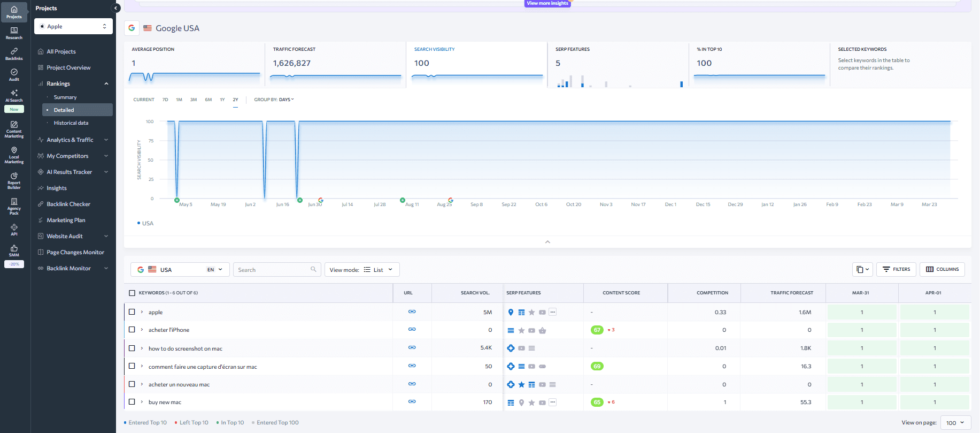The height and width of the screenshot is (433, 980).
Task: Click the video SERP icon for how to do screenshot on mac
Action: [x=521, y=348]
